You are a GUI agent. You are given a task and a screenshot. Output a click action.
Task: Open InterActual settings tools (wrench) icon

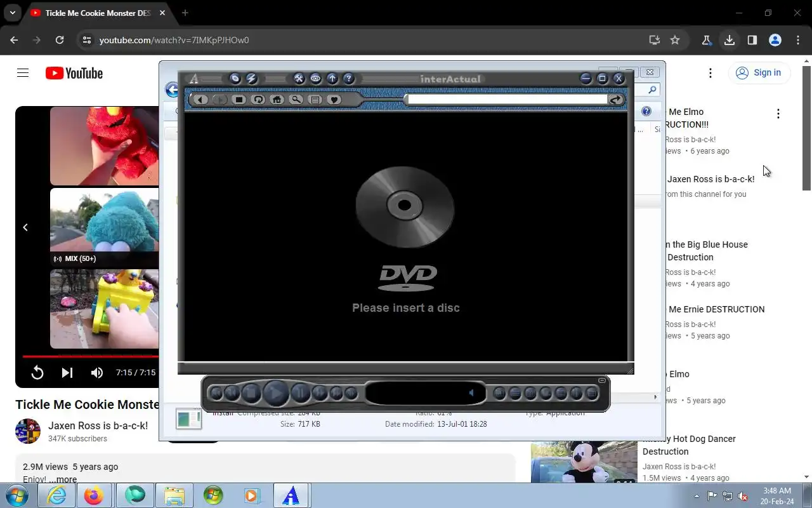pyautogui.click(x=299, y=79)
